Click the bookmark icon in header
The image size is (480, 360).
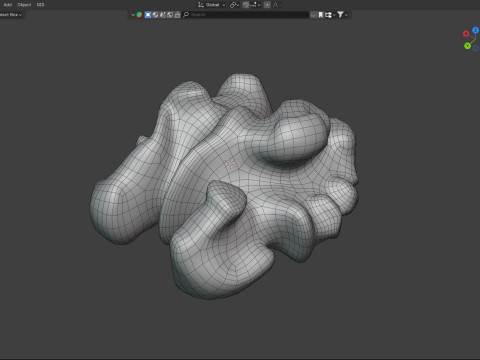pyautogui.click(x=321, y=15)
